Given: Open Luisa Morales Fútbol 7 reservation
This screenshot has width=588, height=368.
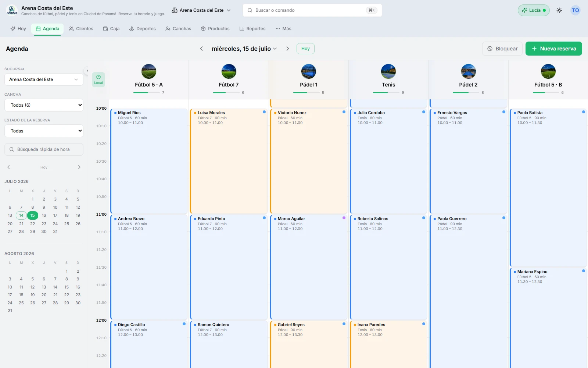Looking at the screenshot, I should tap(229, 161).
